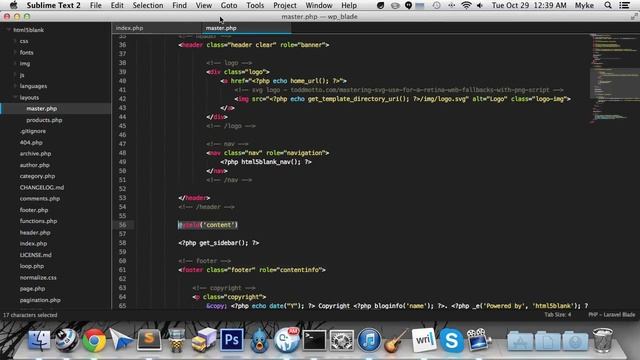Expand the css folder in sidebar
Viewport: 640px width, 360px height.
pos(15,41)
